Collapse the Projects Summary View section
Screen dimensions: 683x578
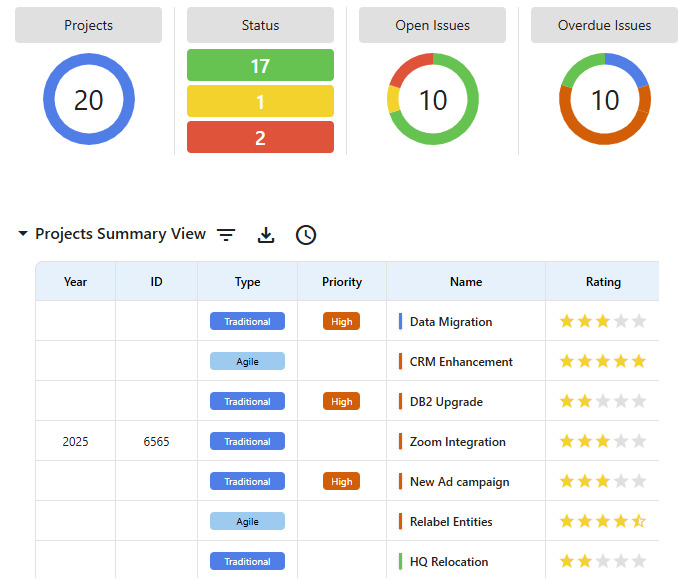(x=23, y=234)
